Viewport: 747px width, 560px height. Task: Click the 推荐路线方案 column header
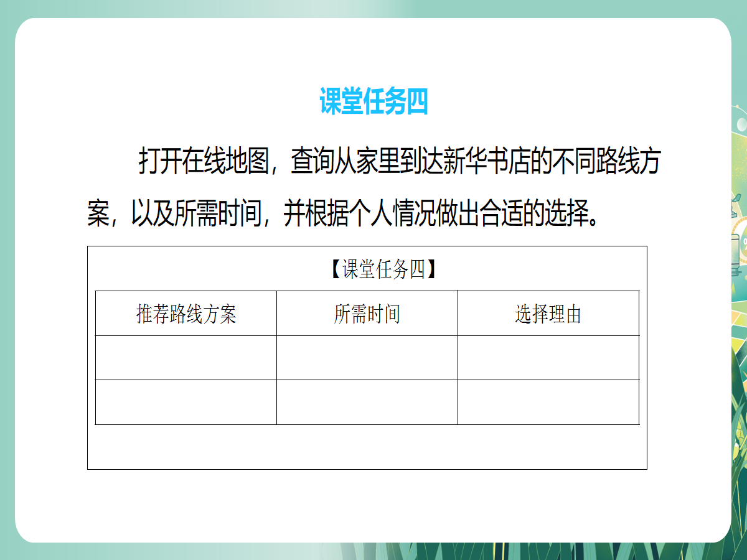pyautogui.click(x=186, y=314)
